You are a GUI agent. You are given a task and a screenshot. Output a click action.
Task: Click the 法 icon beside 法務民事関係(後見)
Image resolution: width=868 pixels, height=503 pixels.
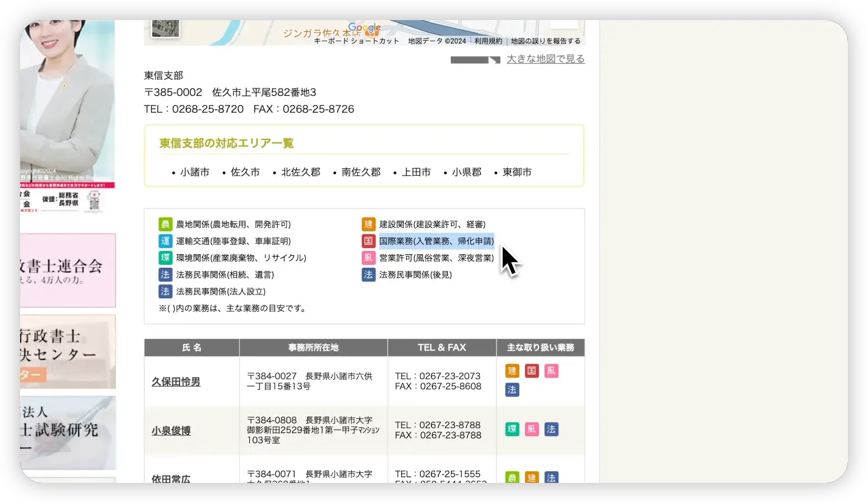coord(368,274)
